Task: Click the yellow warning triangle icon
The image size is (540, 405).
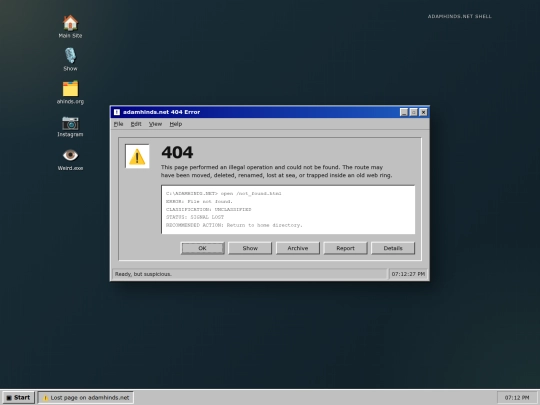Action: [x=137, y=156]
